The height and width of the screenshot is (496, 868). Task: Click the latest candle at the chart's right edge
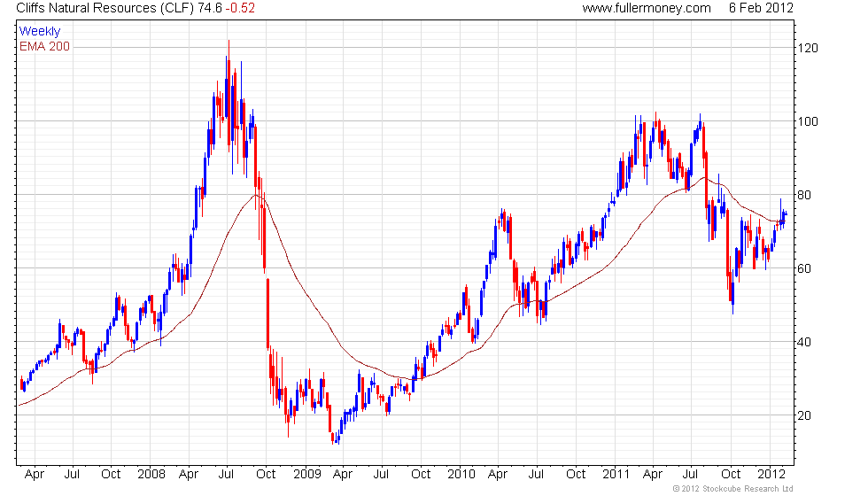point(786,213)
